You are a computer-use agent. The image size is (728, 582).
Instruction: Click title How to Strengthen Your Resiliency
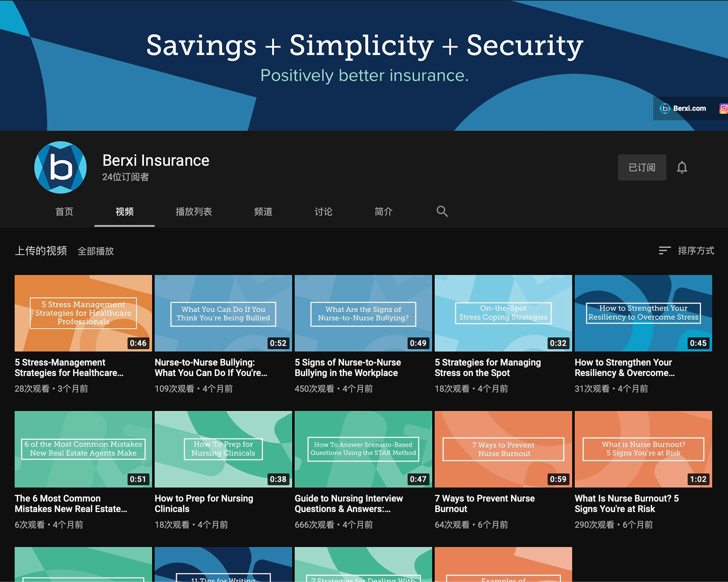pyautogui.click(x=625, y=368)
